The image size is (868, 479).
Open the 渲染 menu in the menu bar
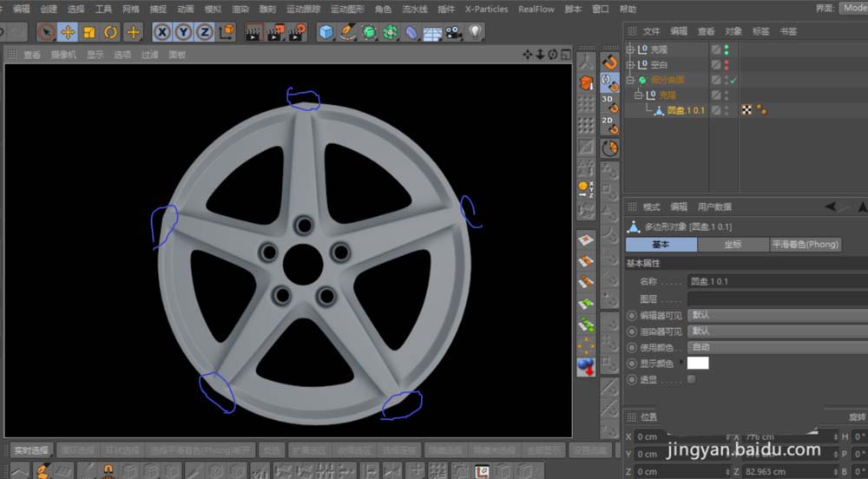coord(240,9)
